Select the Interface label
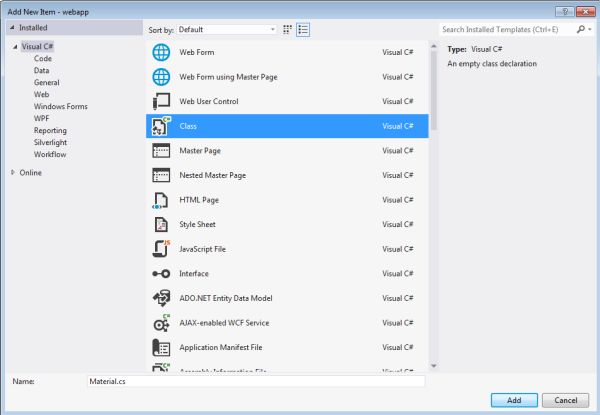 tap(194, 273)
